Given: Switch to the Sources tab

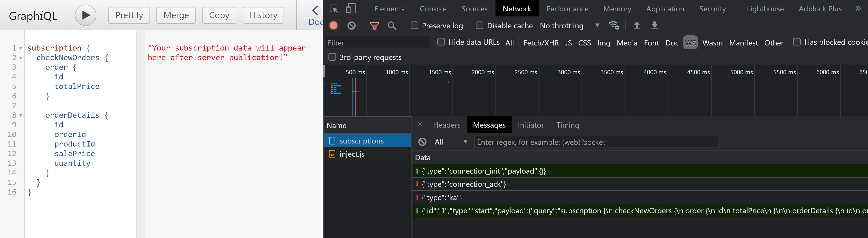Looking at the screenshot, I should pyautogui.click(x=474, y=9).
